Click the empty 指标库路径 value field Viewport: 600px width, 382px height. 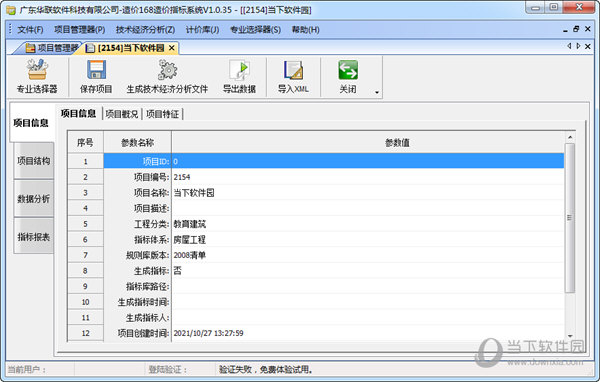pos(368,286)
